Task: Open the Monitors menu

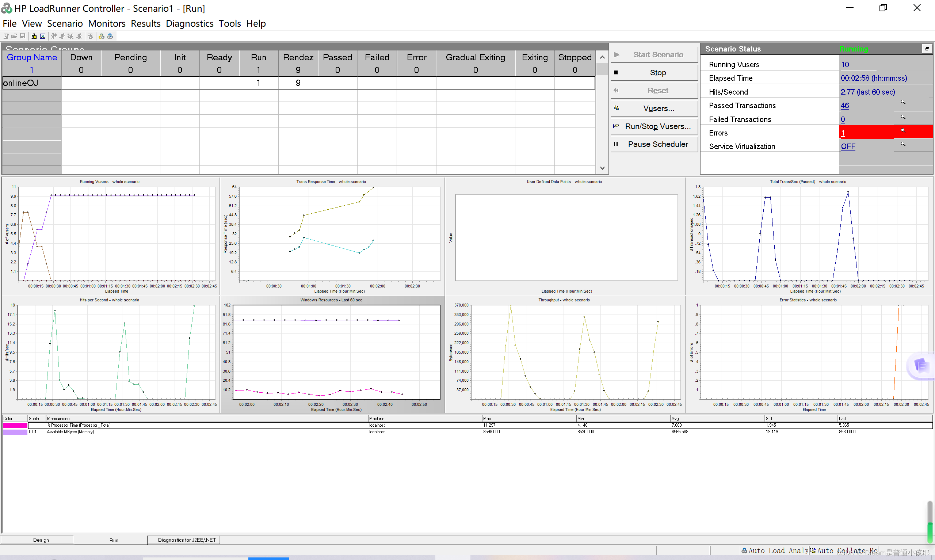Action: coord(107,23)
